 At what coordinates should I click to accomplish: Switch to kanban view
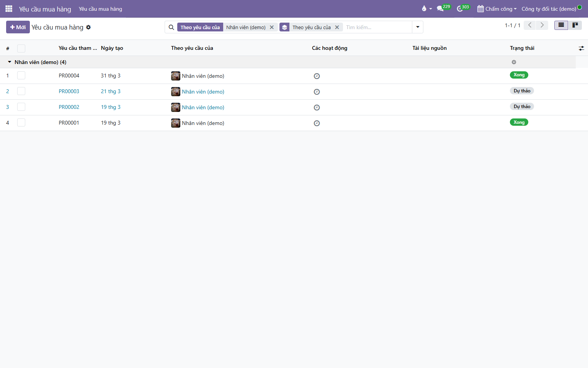pos(575,25)
